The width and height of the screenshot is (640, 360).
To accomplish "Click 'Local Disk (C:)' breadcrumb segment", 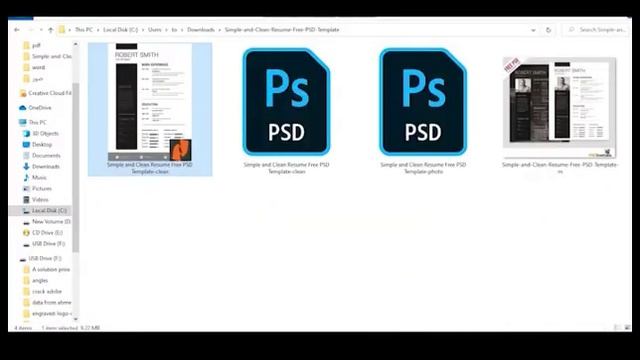I will pos(120,30).
